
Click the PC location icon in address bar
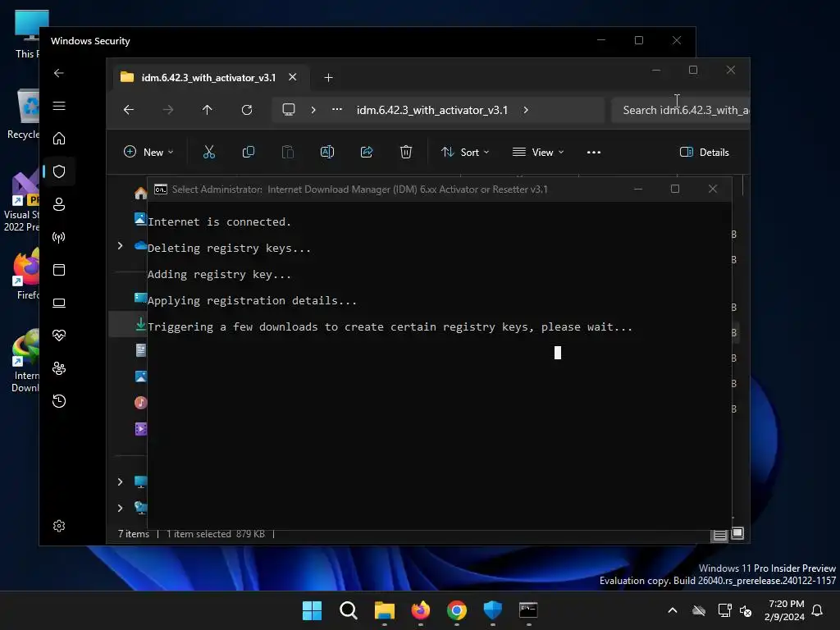(289, 110)
